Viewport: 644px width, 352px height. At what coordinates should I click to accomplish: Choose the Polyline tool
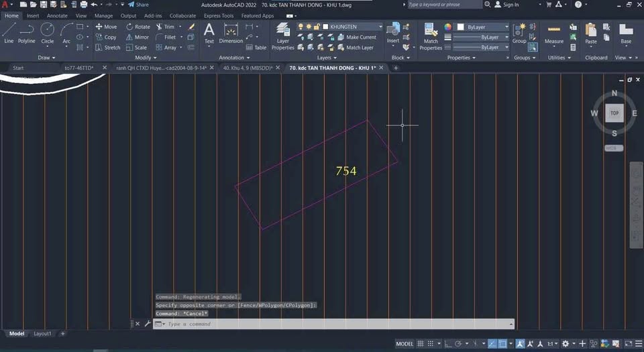point(27,32)
